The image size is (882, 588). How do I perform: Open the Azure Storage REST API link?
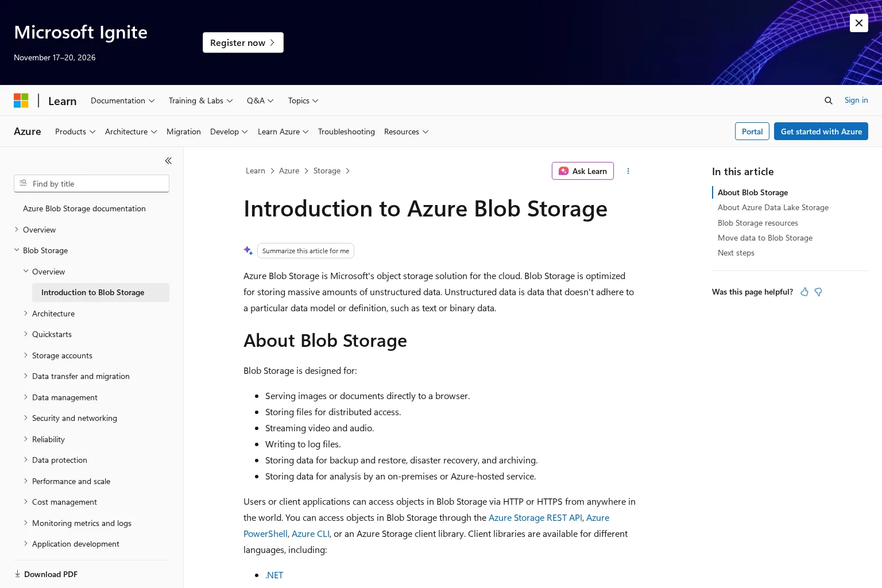point(535,518)
